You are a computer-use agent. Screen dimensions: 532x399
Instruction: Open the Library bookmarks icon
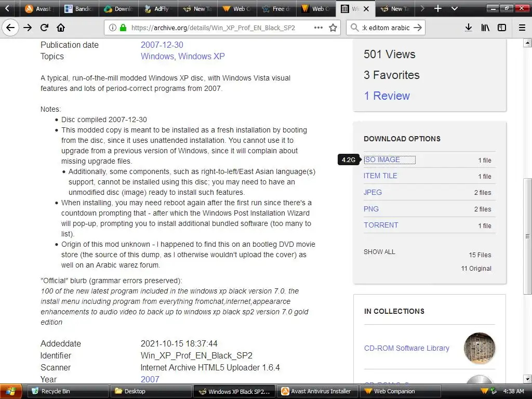[486, 28]
